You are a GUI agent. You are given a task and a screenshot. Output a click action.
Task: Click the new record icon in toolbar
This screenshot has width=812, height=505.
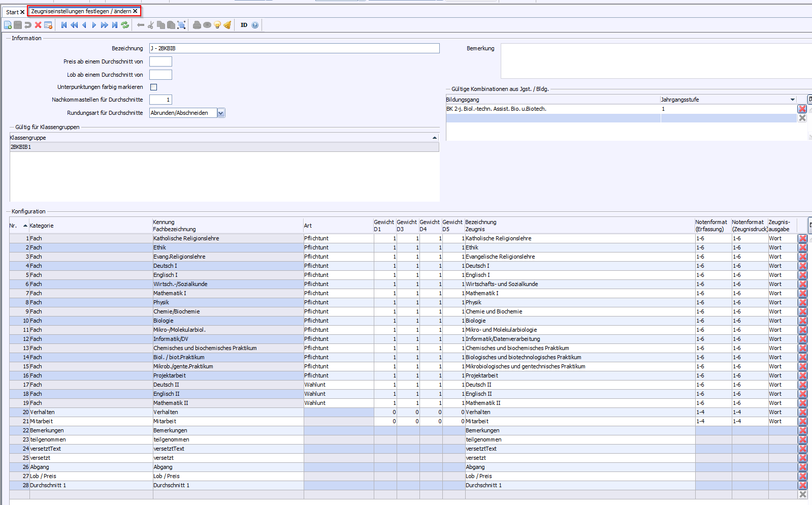pos(8,25)
